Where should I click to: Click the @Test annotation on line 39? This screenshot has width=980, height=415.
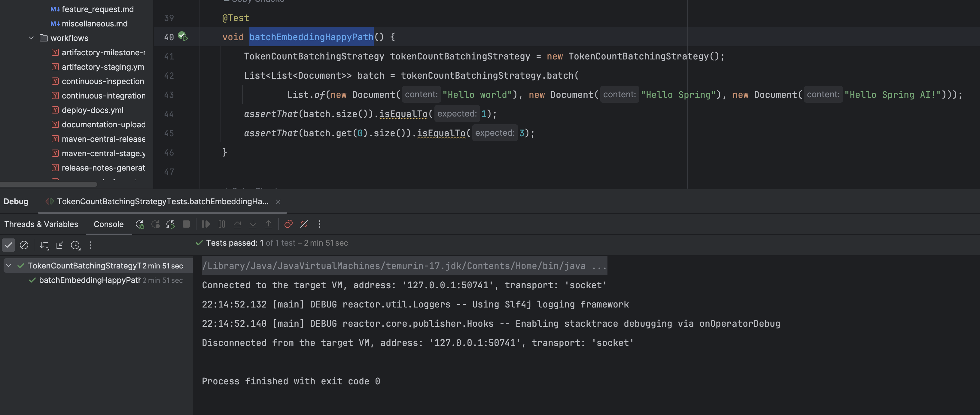pos(236,18)
